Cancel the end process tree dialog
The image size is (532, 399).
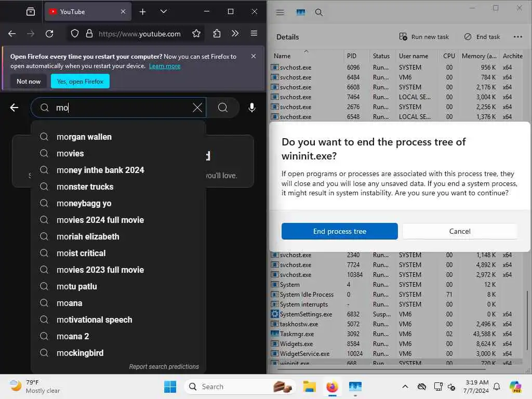point(460,231)
